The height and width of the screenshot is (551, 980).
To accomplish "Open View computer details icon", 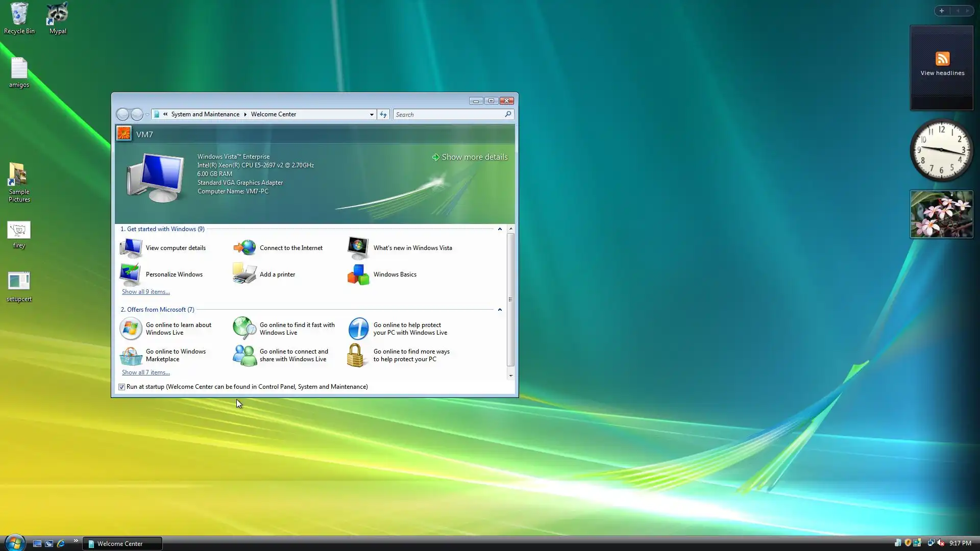I will point(131,248).
